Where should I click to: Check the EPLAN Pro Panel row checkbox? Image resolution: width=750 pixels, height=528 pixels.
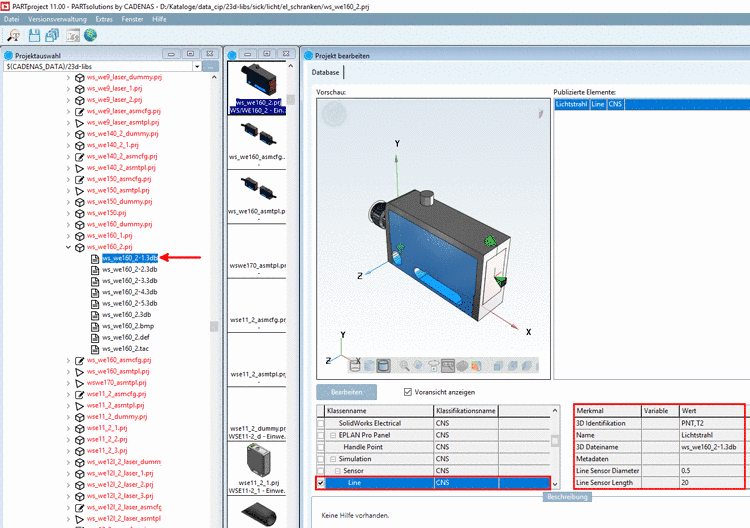(x=321, y=435)
